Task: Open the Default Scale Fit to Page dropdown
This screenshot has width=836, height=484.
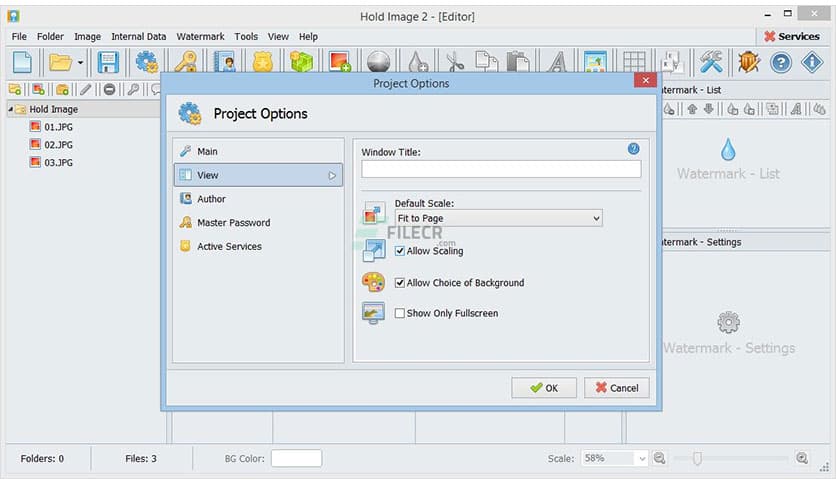Action: (x=499, y=218)
